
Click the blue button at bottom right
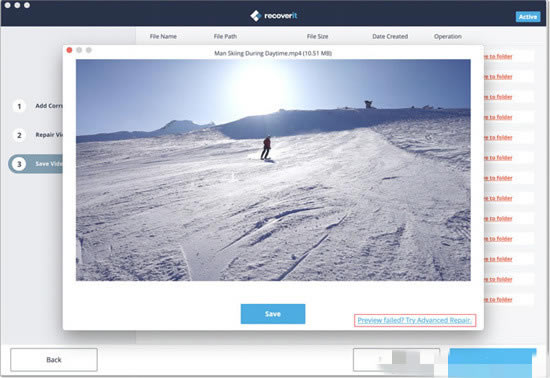coord(492,361)
